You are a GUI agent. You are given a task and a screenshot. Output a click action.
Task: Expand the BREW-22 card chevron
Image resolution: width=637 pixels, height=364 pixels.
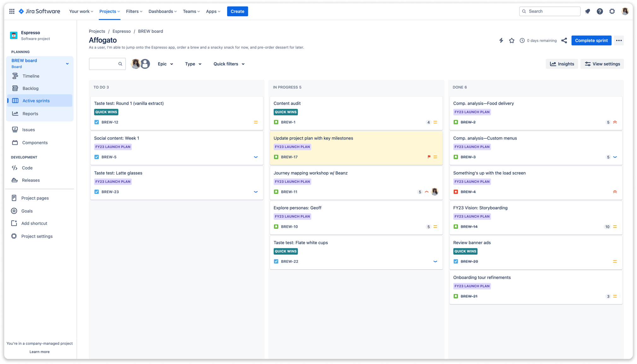pyautogui.click(x=435, y=261)
